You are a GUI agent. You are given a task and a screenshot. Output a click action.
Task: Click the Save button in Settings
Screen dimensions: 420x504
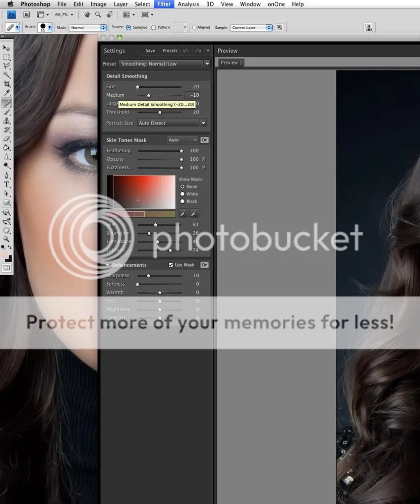pos(150,51)
